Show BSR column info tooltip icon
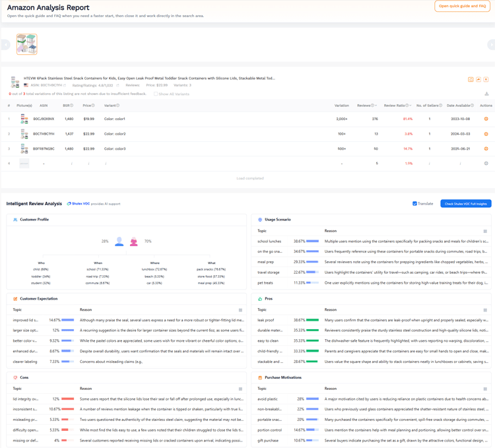The width and height of the screenshot is (495, 448). click(72, 106)
